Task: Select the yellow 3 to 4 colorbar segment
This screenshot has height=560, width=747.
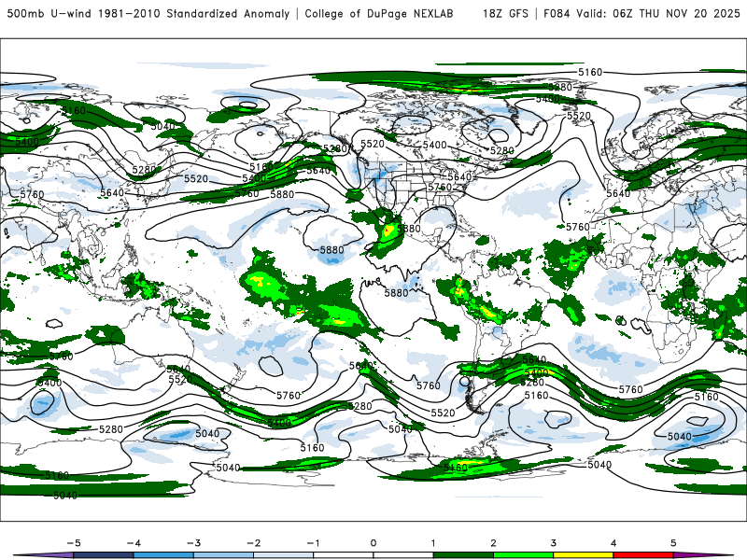Action: 584,555
